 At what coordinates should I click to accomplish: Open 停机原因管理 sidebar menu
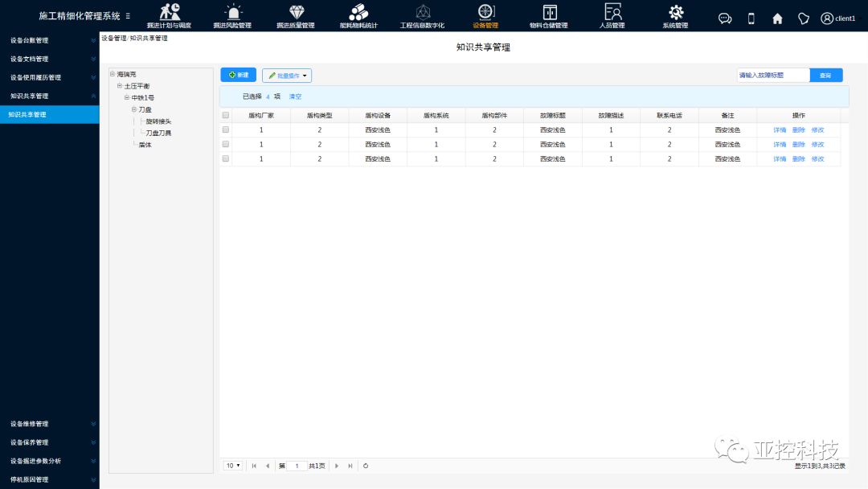click(50, 479)
